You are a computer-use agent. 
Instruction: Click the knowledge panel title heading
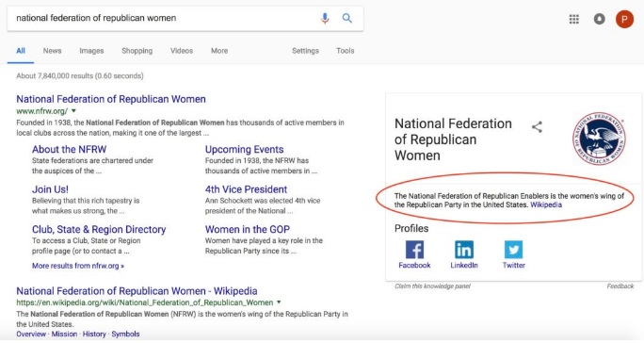click(x=453, y=139)
